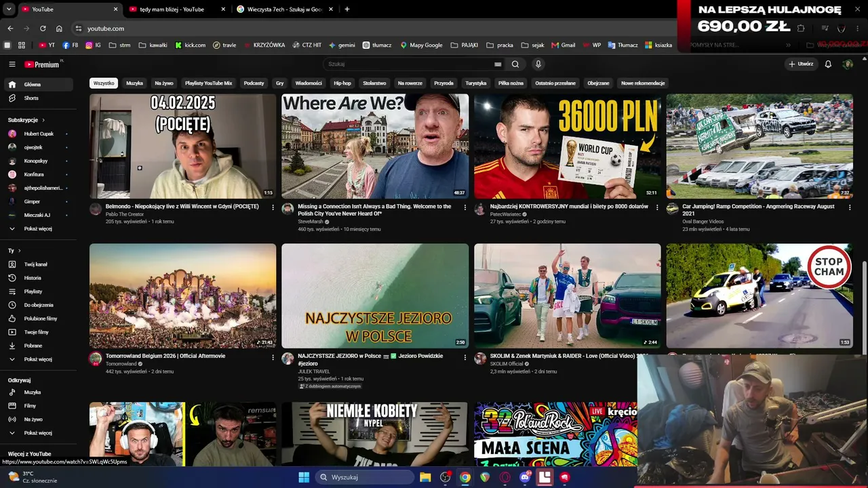868x488 pixels.
Task: Expand the Ty section header
Action: point(14,251)
